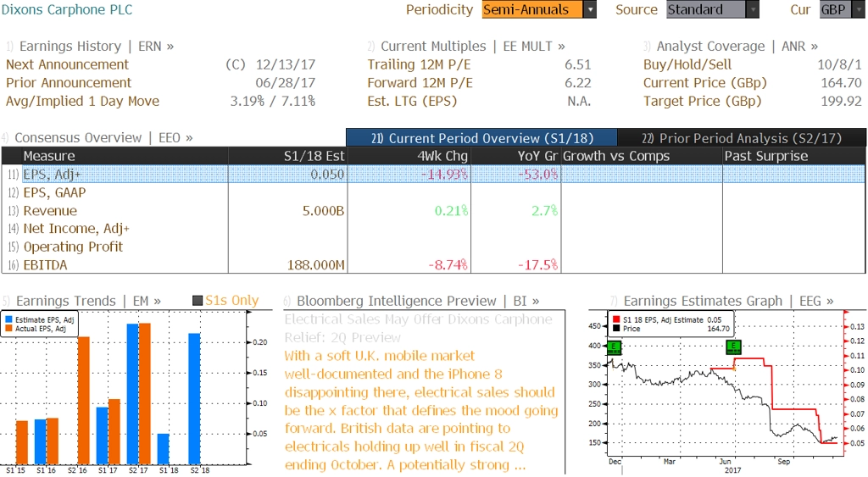The height and width of the screenshot is (477, 868).
Task: Click the Standard source field
Action: coord(706,10)
